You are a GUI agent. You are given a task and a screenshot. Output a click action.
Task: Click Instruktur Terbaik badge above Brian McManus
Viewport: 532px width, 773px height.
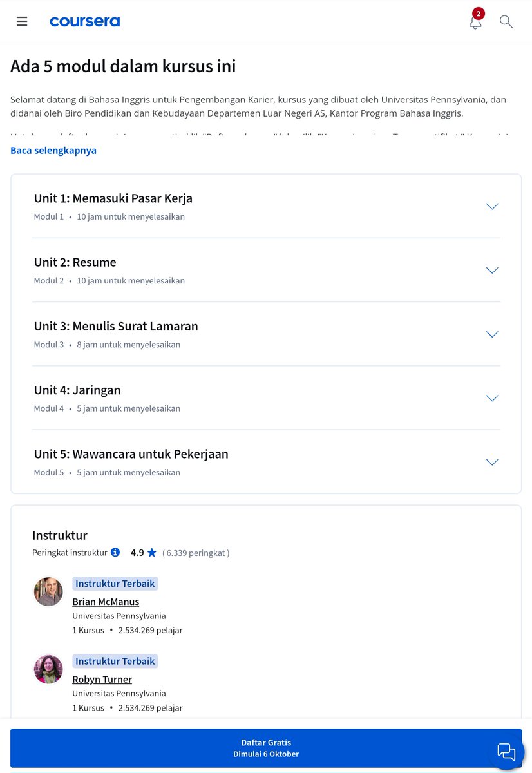click(115, 584)
